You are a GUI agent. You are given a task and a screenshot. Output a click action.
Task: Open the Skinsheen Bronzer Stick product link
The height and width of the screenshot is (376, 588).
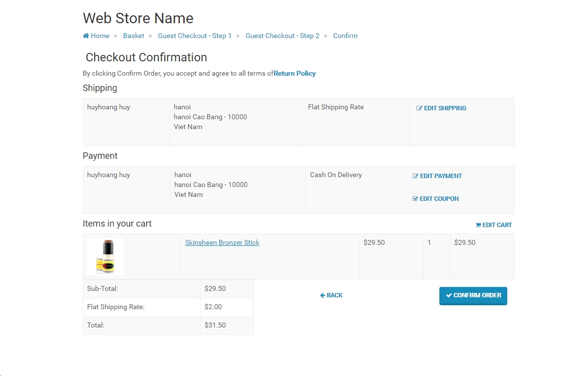(x=222, y=243)
